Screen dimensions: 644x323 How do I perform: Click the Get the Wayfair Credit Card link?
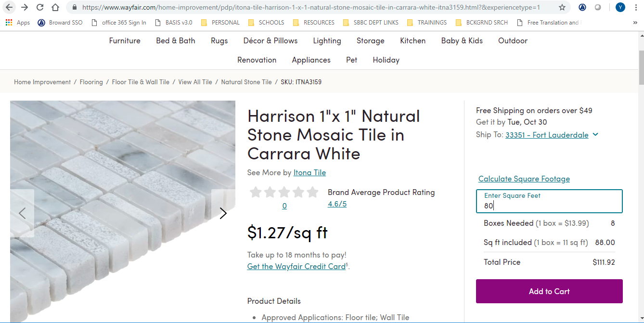tap(296, 266)
